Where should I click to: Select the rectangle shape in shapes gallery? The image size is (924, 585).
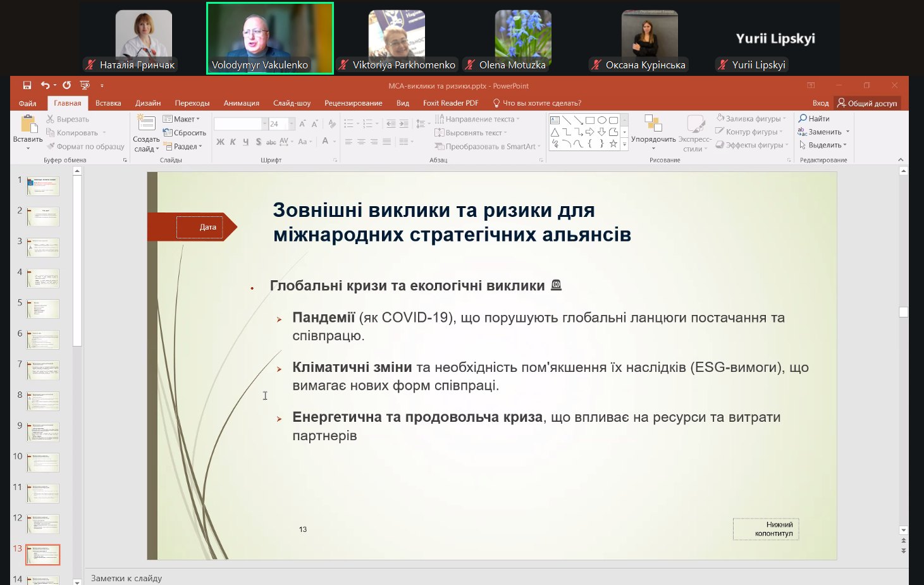click(589, 120)
